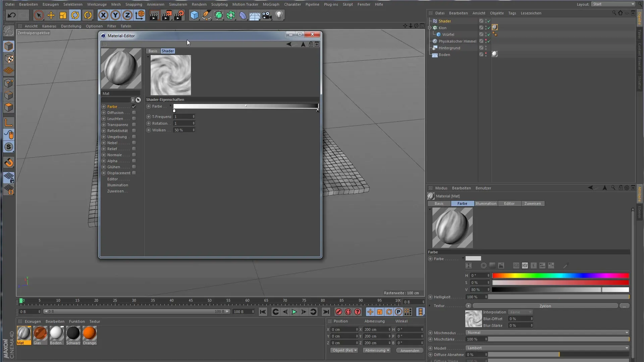Screen dimensions: 644x362
Task: Open the Sculpting menu
Action: [219, 4]
